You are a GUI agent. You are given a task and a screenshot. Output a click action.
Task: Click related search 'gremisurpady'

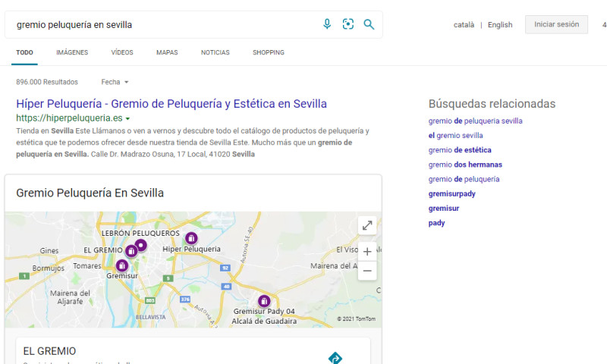451,193
